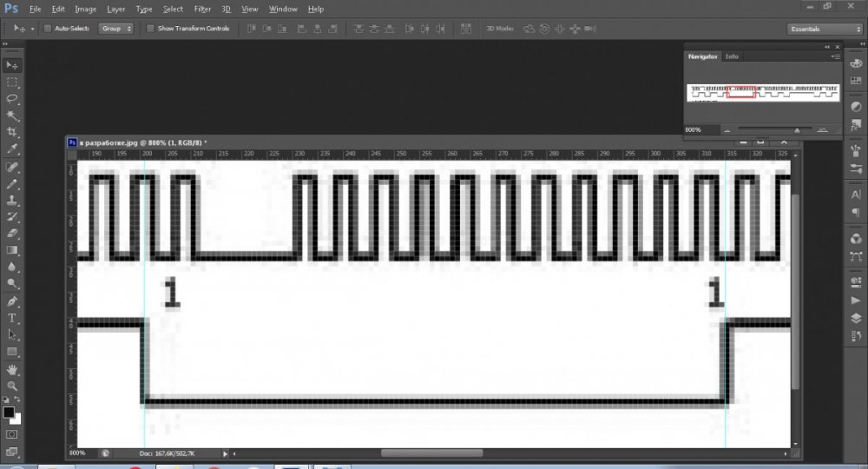Viewport: 868px width, 469px height.
Task: Select the Pen tool
Action: tap(11, 301)
